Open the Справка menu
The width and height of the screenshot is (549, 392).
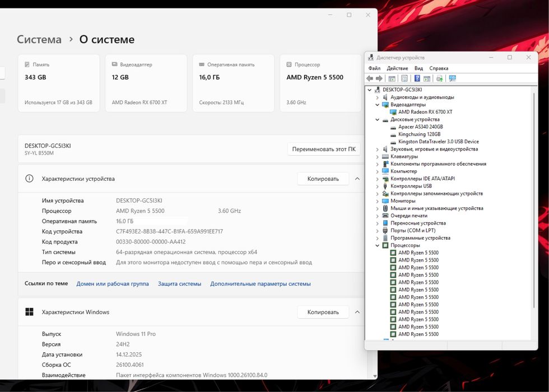pyautogui.click(x=439, y=68)
